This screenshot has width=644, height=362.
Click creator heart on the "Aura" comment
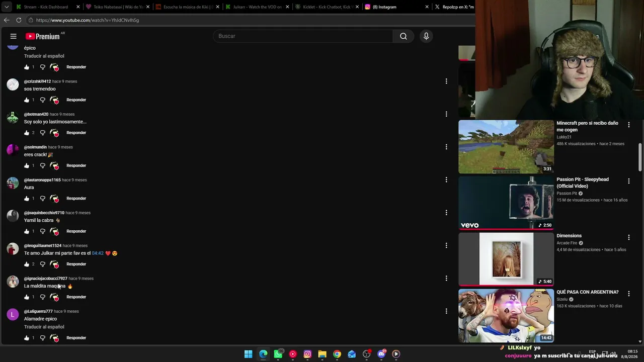click(x=54, y=199)
